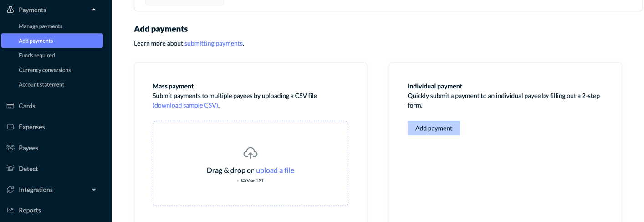
Task: Click the Expenses wallet icon
Action: coord(10,127)
